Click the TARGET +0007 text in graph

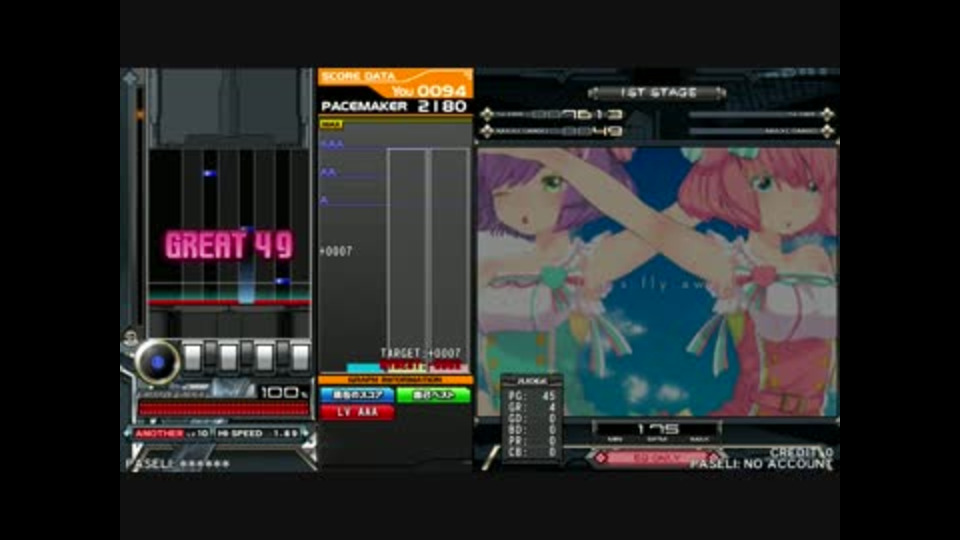(x=421, y=353)
